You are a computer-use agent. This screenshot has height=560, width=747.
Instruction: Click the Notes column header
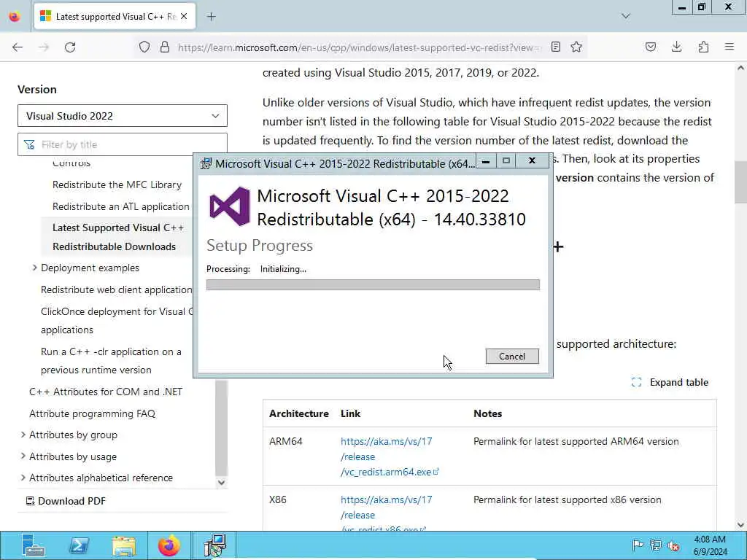487,413
